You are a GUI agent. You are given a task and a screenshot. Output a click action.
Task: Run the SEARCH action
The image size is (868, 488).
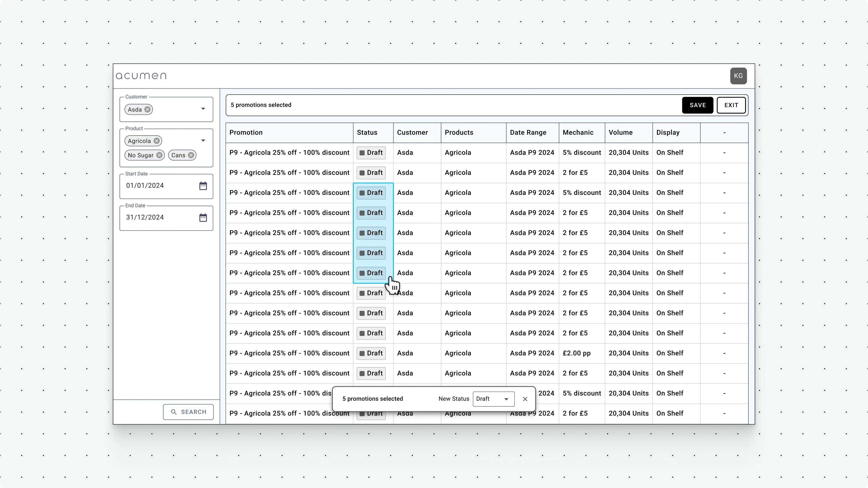[188, 412]
